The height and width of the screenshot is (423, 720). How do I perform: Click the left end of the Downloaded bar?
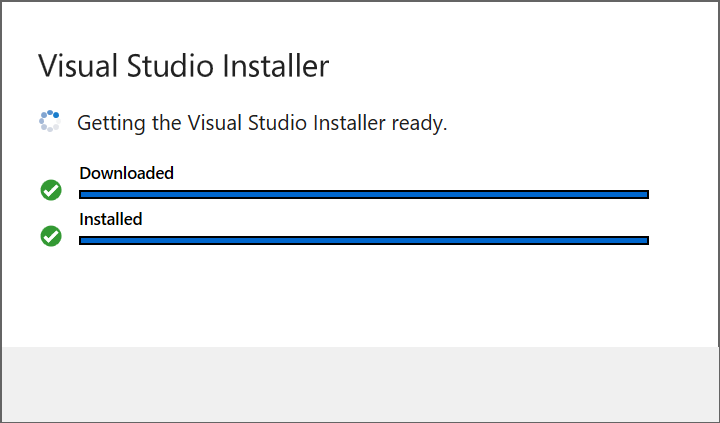pos(84,194)
